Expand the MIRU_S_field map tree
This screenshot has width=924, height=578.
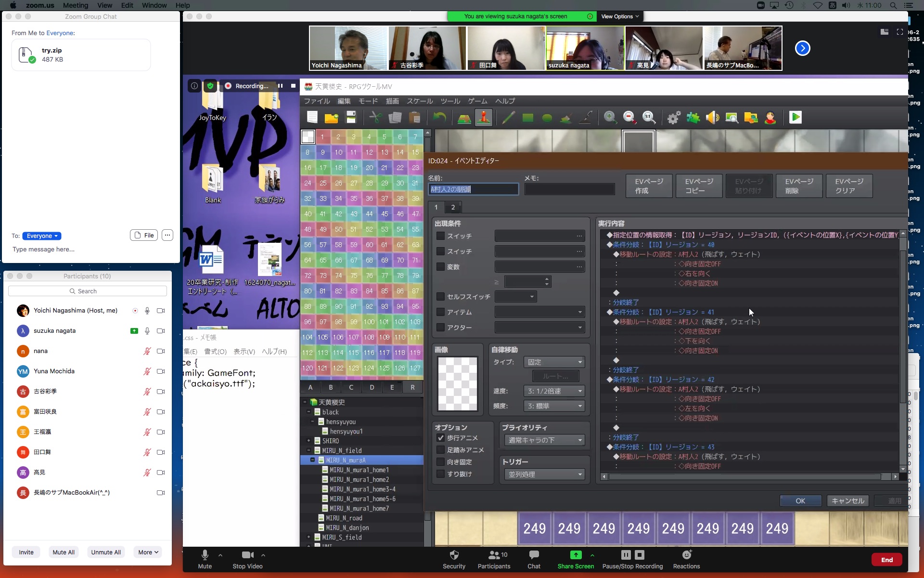(x=308, y=537)
